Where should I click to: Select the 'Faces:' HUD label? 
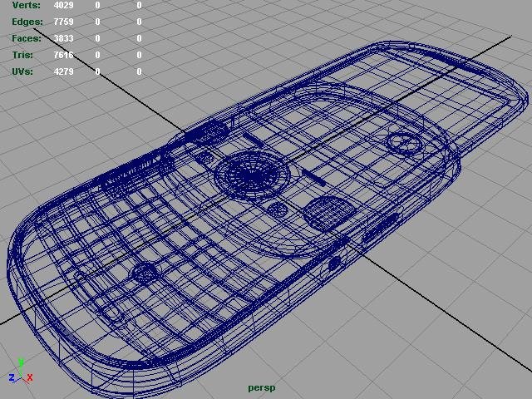click(x=27, y=38)
